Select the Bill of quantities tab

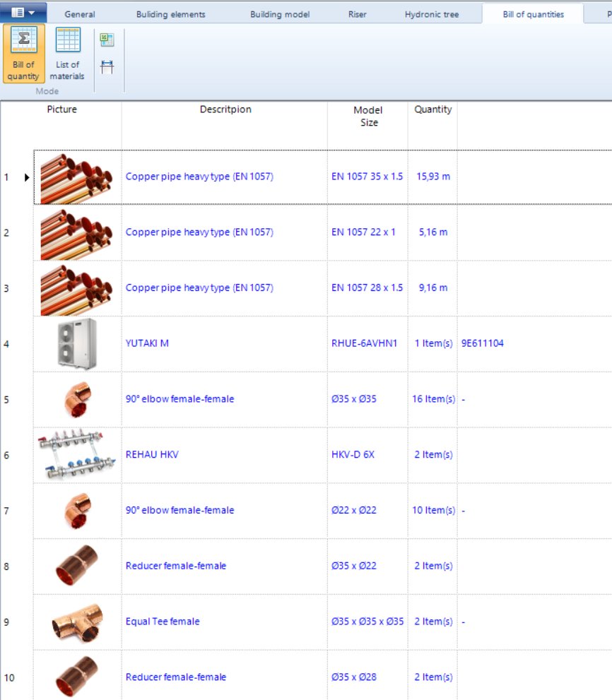point(532,13)
